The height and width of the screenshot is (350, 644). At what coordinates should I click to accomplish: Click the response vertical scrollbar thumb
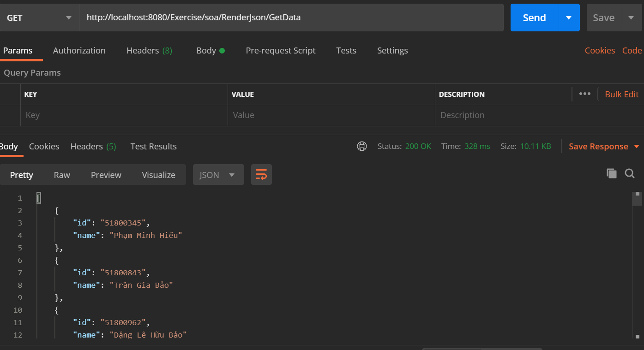click(x=637, y=199)
